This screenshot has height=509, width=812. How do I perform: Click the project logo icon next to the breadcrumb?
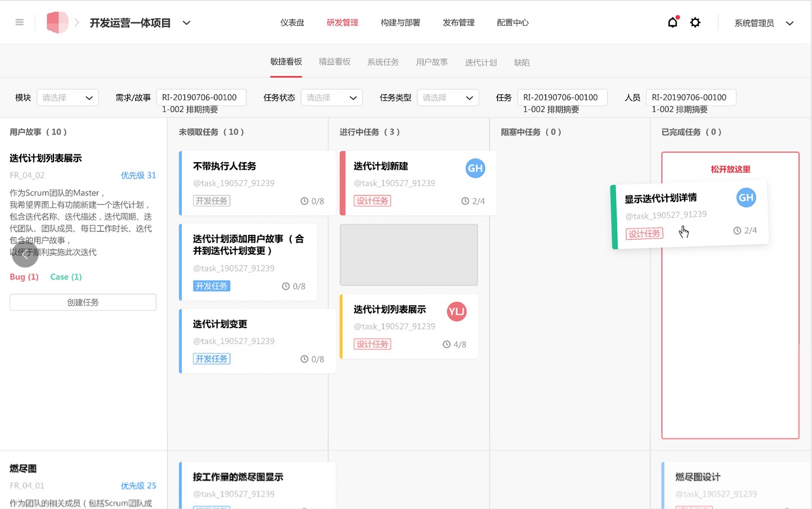pyautogui.click(x=57, y=22)
